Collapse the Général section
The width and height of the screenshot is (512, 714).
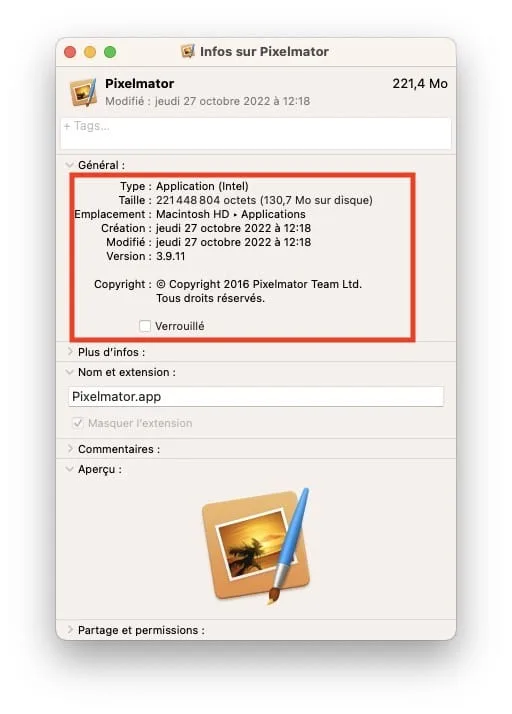pyautogui.click(x=70, y=165)
